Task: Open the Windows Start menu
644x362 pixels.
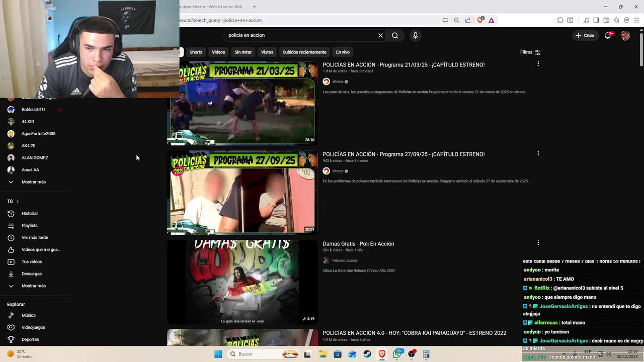Action: coord(218,354)
